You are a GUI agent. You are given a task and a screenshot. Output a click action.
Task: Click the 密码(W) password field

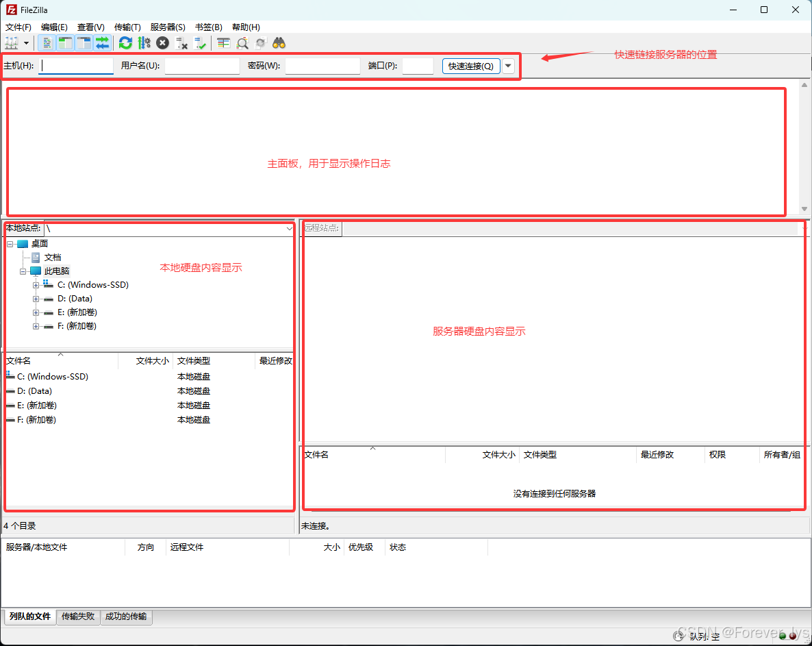[322, 66]
